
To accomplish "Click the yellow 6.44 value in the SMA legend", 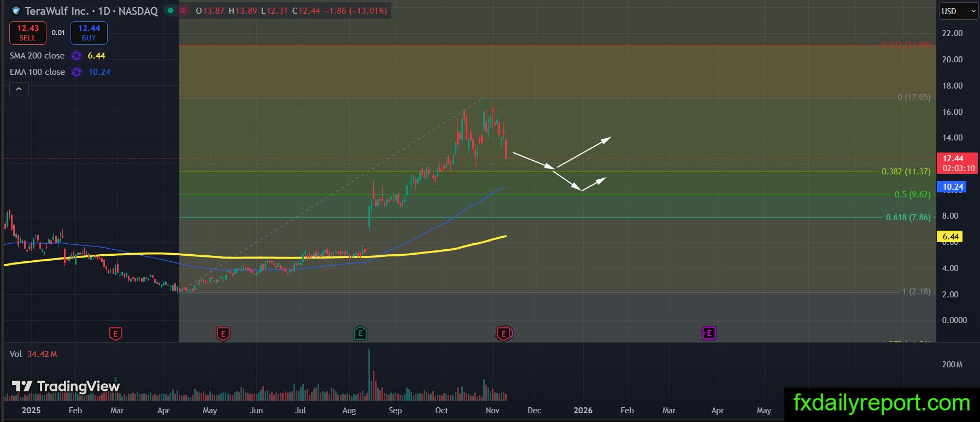I will coord(96,56).
